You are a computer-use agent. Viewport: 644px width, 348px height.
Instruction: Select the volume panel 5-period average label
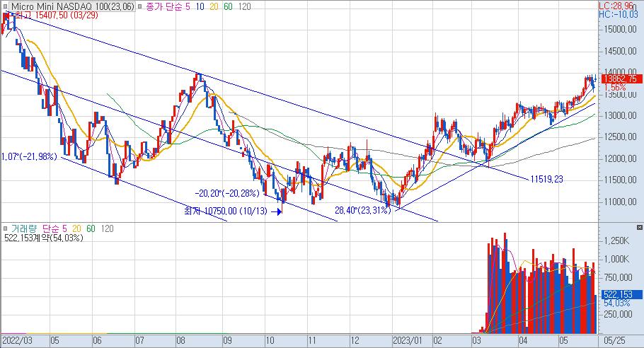click(64, 228)
